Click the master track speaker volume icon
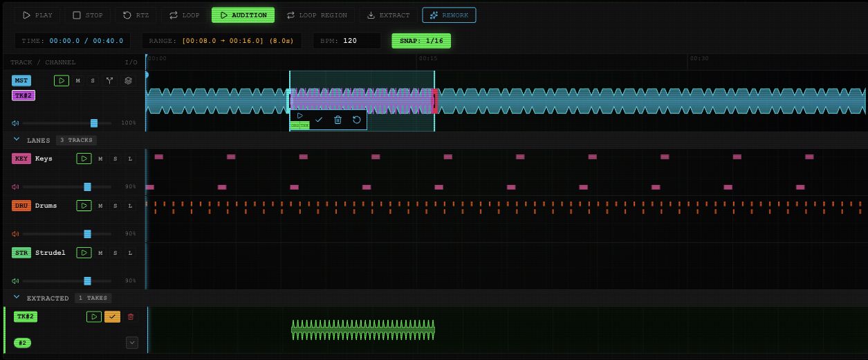 coord(15,123)
